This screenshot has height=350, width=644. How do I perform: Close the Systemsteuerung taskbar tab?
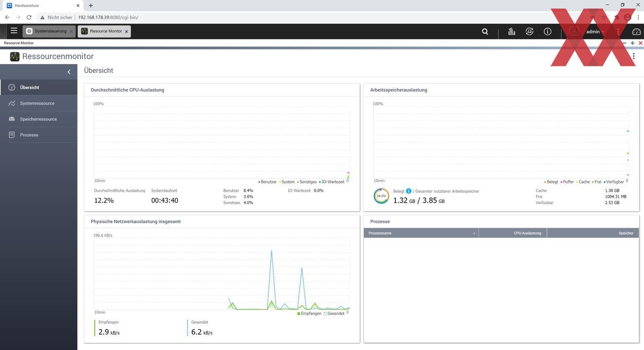[x=72, y=32]
